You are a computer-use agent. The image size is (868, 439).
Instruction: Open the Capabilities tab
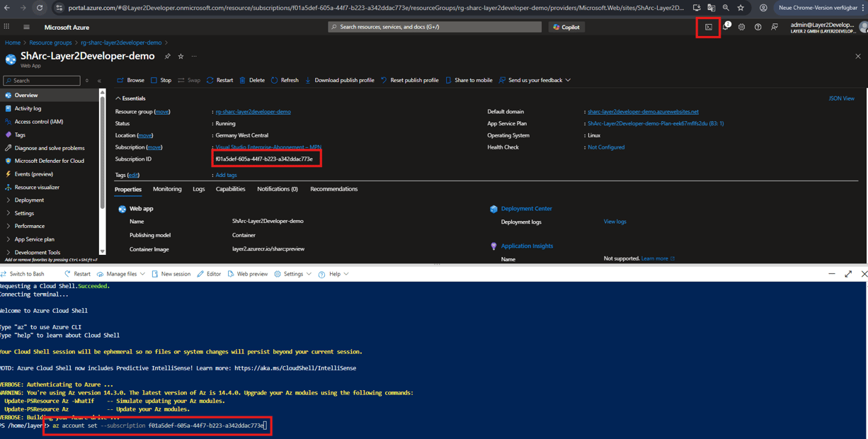pyautogui.click(x=230, y=189)
